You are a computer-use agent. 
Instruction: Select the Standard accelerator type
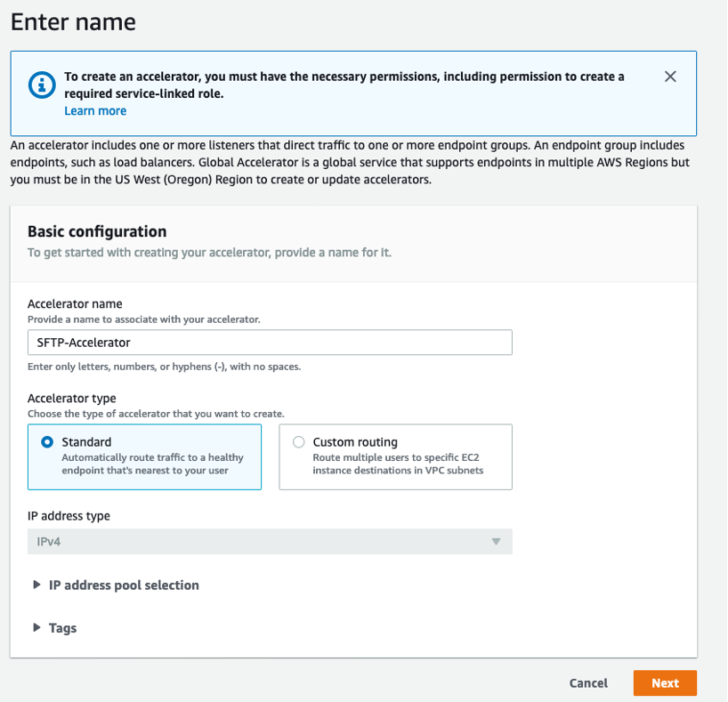[x=144, y=457]
